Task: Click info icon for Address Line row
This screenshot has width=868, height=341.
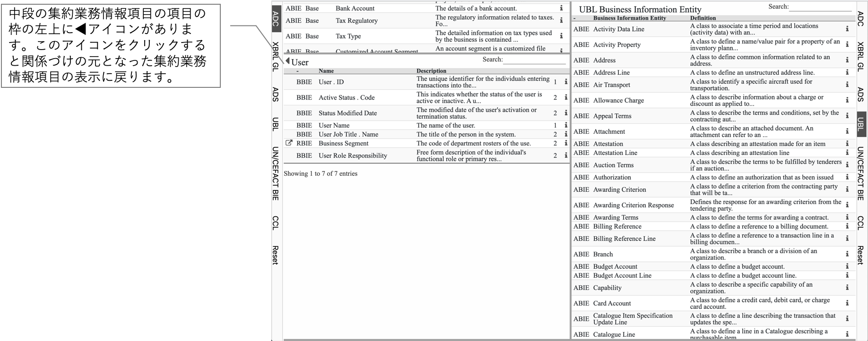Action: point(847,72)
